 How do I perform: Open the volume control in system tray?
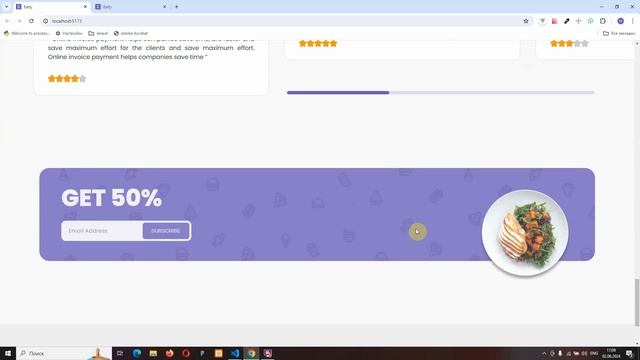[584, 353]
